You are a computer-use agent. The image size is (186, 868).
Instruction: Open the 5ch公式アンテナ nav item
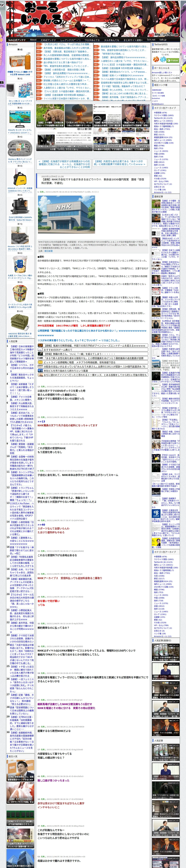[17, 40]
